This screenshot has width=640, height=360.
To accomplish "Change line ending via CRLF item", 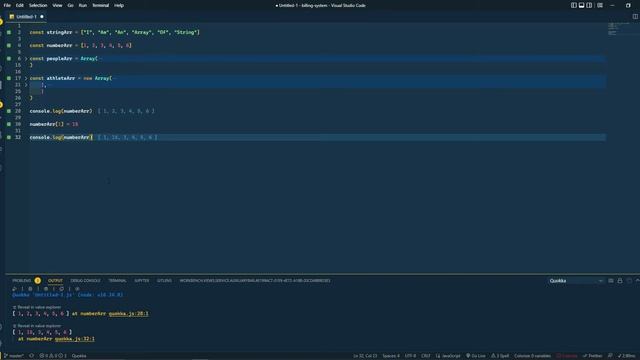I will [425, 356].
